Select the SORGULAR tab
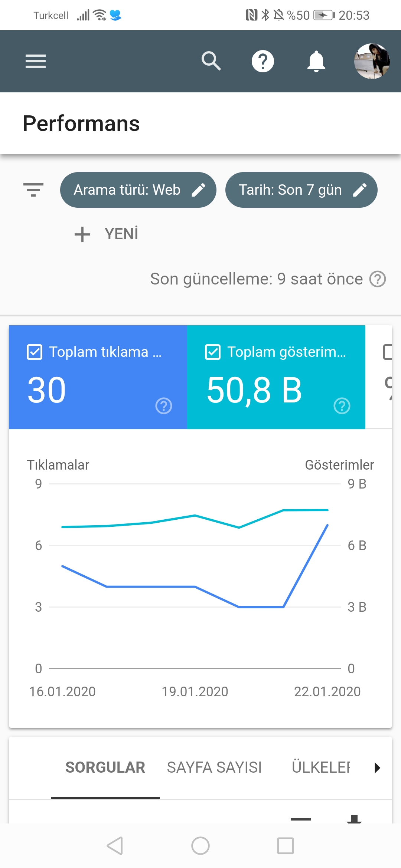This screenshot has width=401, height=868. tap(105, 767)
